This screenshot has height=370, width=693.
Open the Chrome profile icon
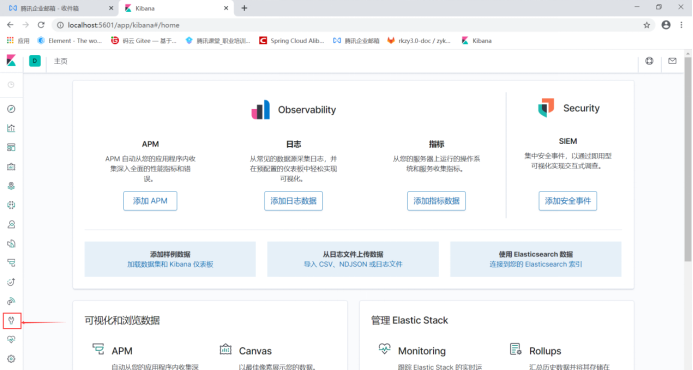tap(666, 25)
